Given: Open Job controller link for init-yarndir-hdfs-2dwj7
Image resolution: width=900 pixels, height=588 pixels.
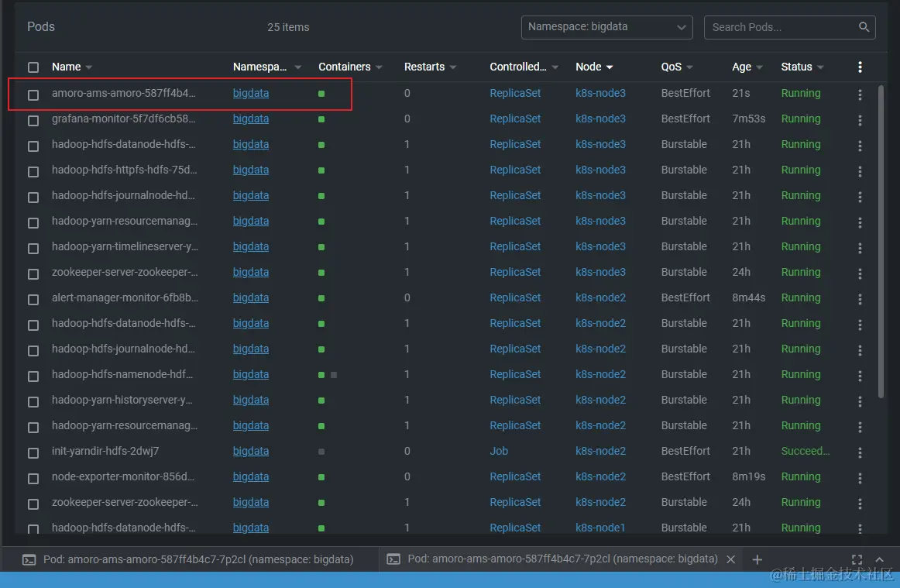Looking at the screenshot, I should point(499,452).
